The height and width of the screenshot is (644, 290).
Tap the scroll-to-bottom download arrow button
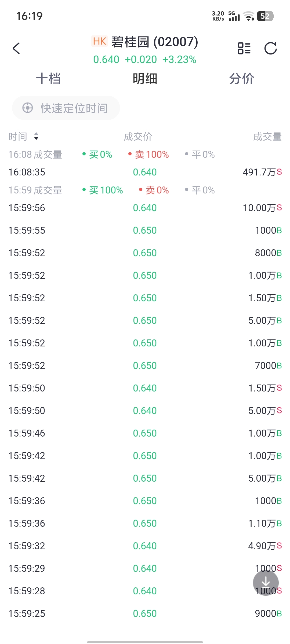tap(266, 583)
